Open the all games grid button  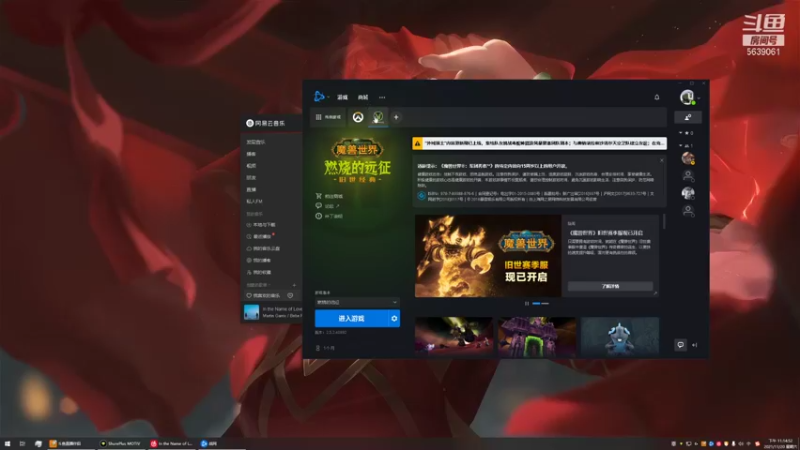tap(328, 117)
